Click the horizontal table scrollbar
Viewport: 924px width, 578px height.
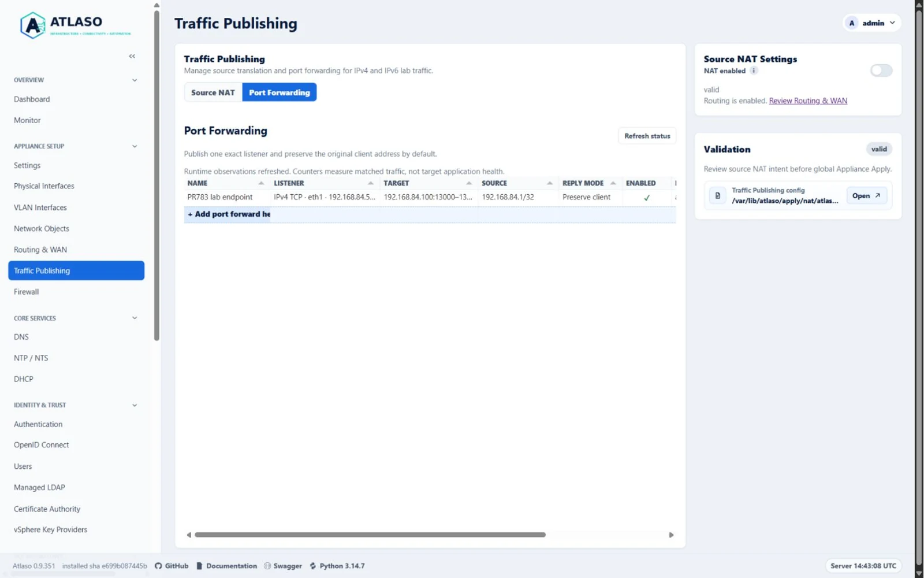pyautogui.click(x=370, y=535)
